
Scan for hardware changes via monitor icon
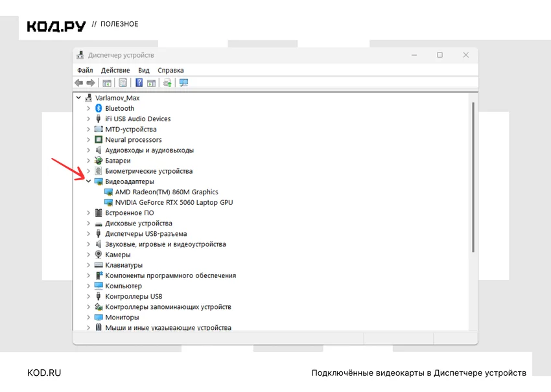(184, 83)
